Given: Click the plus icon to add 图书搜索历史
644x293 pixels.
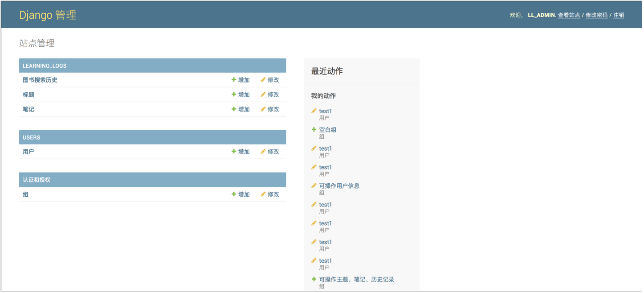Looking at the screenshot, I should pos(234,80).
